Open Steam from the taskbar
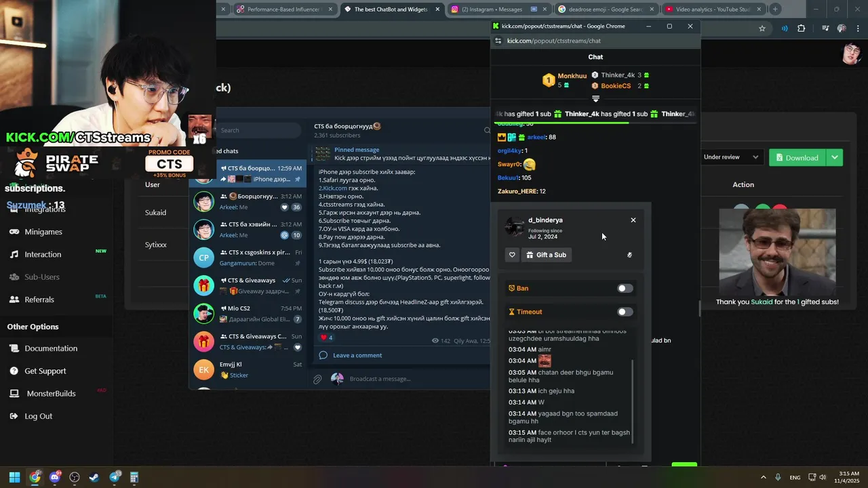This screenshot has width=868, height=488. coord(94,477)
